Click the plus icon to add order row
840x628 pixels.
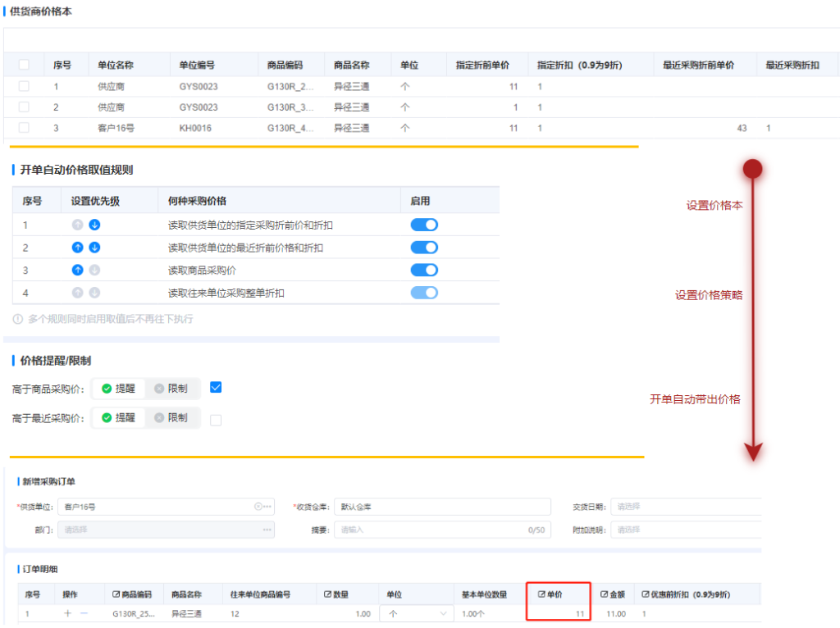click(67, 613)
